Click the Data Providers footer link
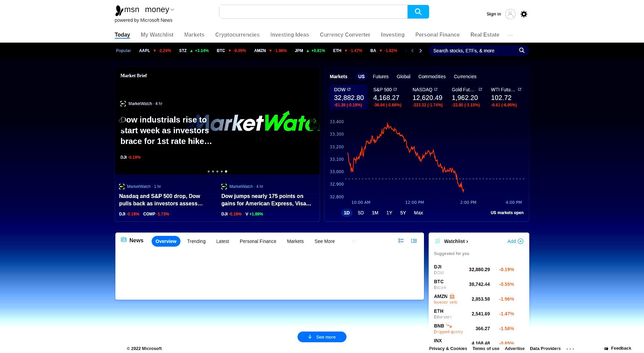 point(545,349)
